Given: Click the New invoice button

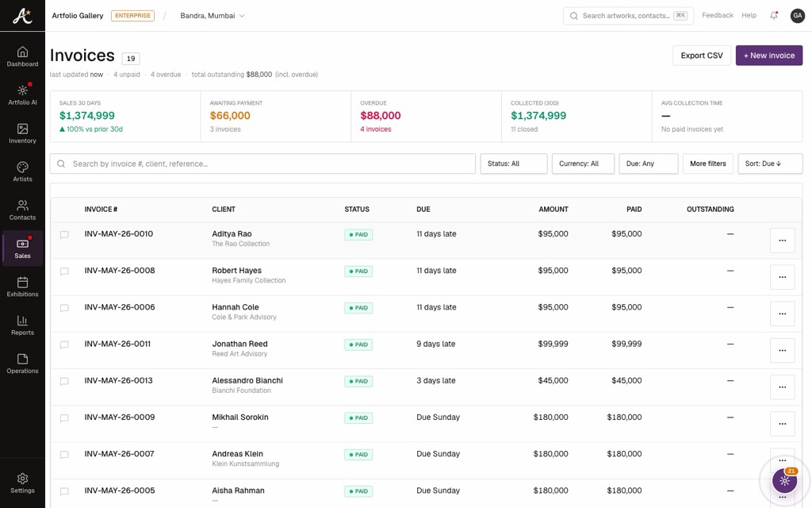Looking at the screenshot, I should click(769, 56).
